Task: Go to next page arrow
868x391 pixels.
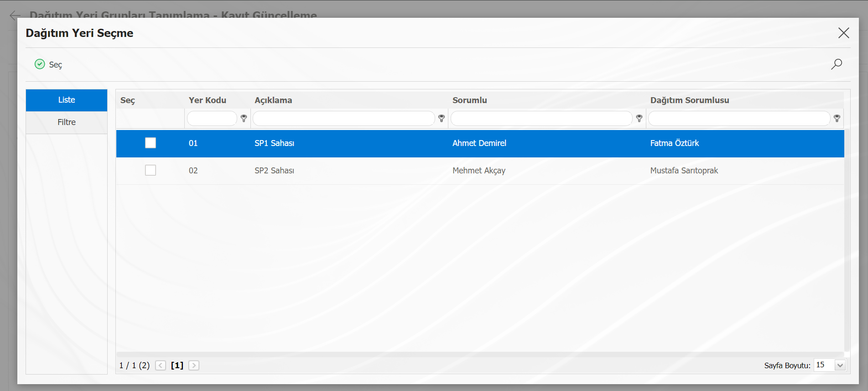Action: coord(194,365)
